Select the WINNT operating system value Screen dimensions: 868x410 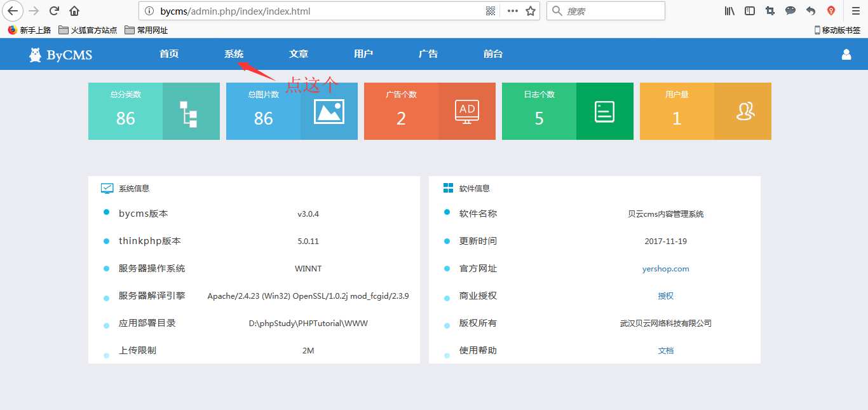click(x=308, y=269)
